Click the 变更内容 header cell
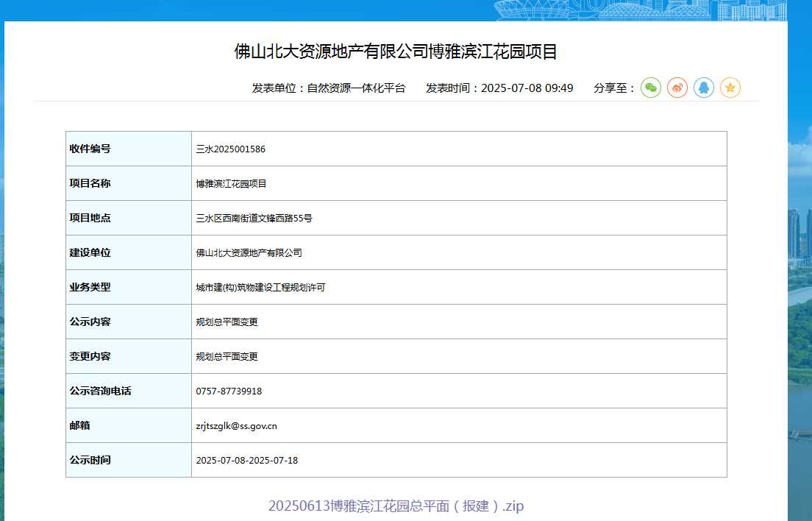The image size is (812, 521). click(129, 356)
